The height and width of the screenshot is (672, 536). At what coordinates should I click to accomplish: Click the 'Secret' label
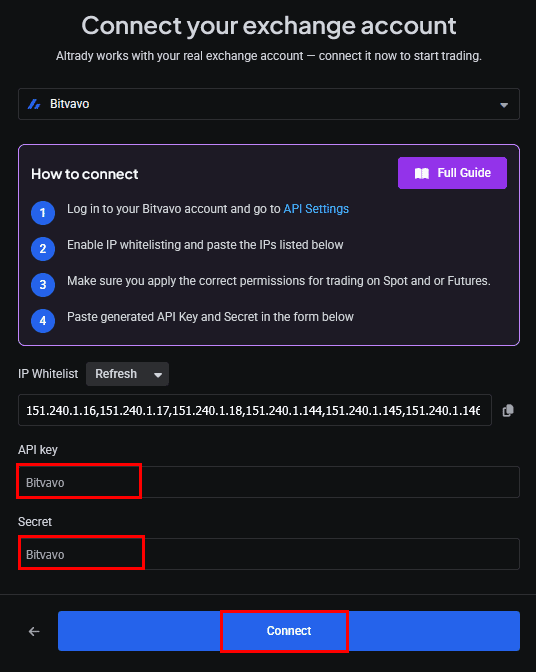[35, 522]
